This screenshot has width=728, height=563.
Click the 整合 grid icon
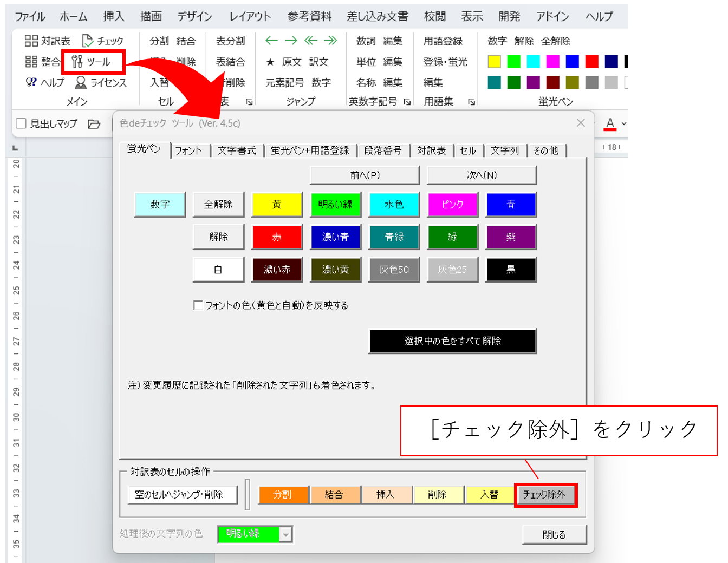[x=31, y=62]
